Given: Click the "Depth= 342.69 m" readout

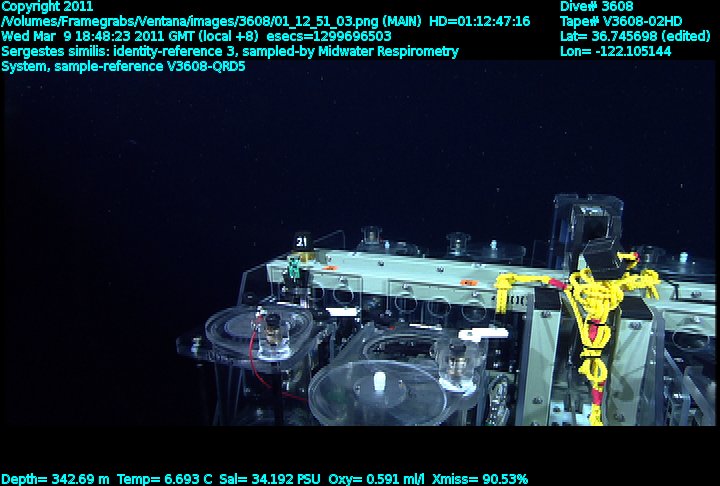Looking at the screenshot, I should [x=55, y=479].
